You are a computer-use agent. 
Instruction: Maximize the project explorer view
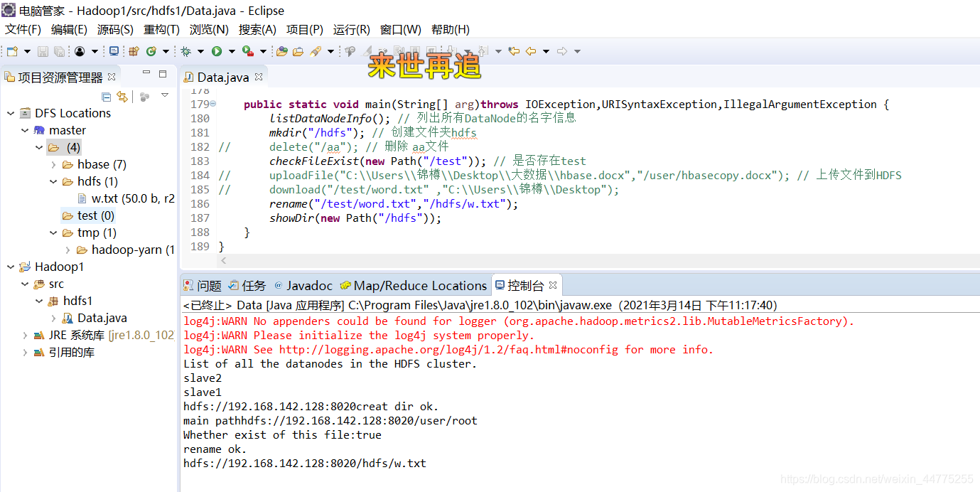point(163,73)
